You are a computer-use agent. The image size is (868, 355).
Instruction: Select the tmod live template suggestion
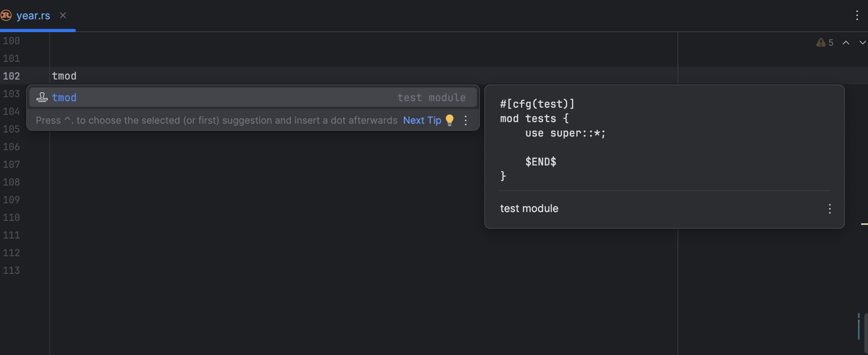point(253,98)
